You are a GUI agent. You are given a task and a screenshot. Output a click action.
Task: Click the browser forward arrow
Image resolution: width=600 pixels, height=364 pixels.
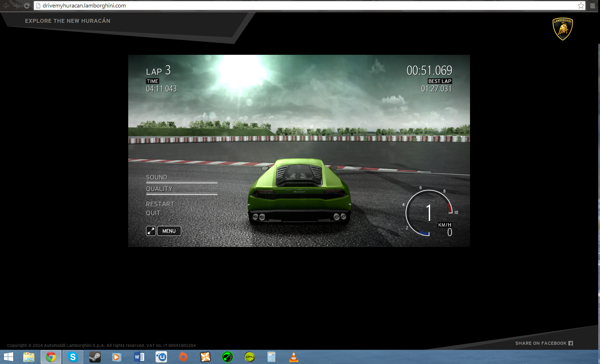tap(16, 6)
